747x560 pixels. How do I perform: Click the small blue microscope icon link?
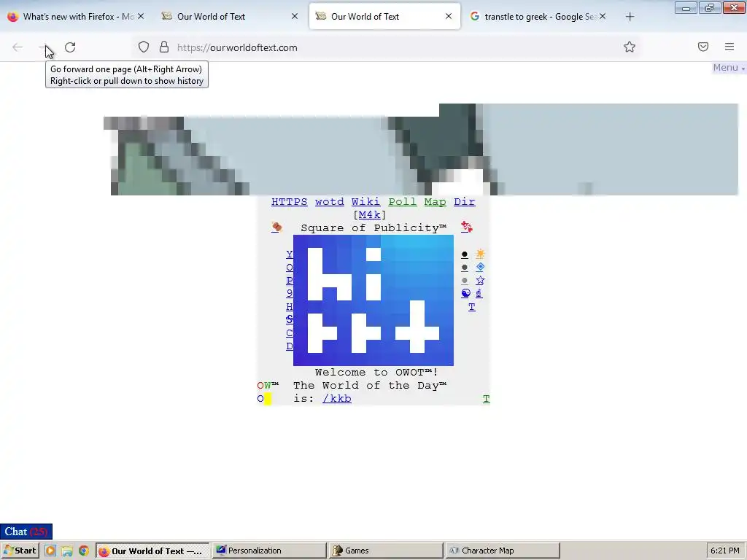(x=479, y=293)
